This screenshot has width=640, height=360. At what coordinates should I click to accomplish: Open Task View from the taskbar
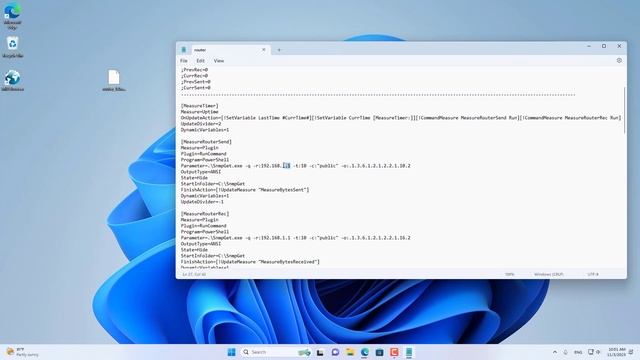coord(320,352)
